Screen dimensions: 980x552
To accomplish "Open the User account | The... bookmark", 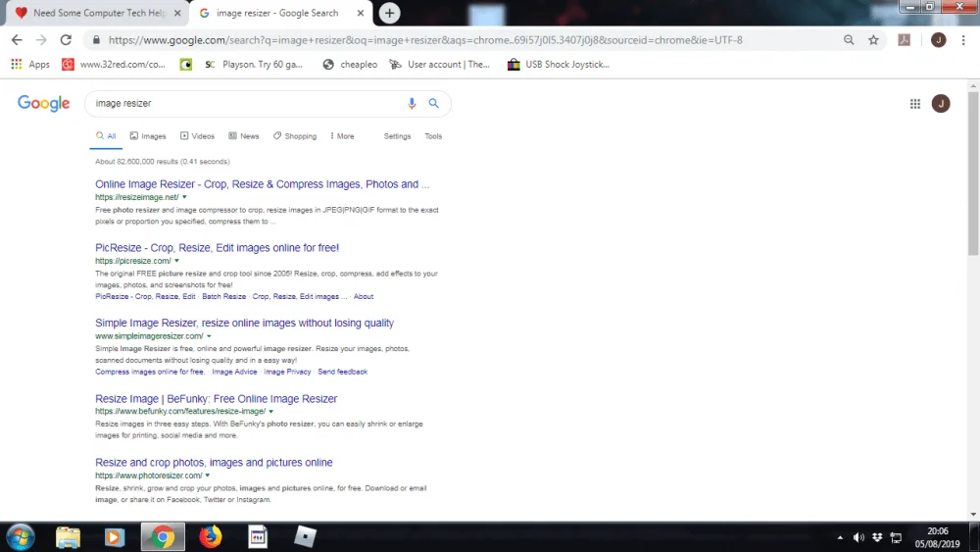I will 439,65.
